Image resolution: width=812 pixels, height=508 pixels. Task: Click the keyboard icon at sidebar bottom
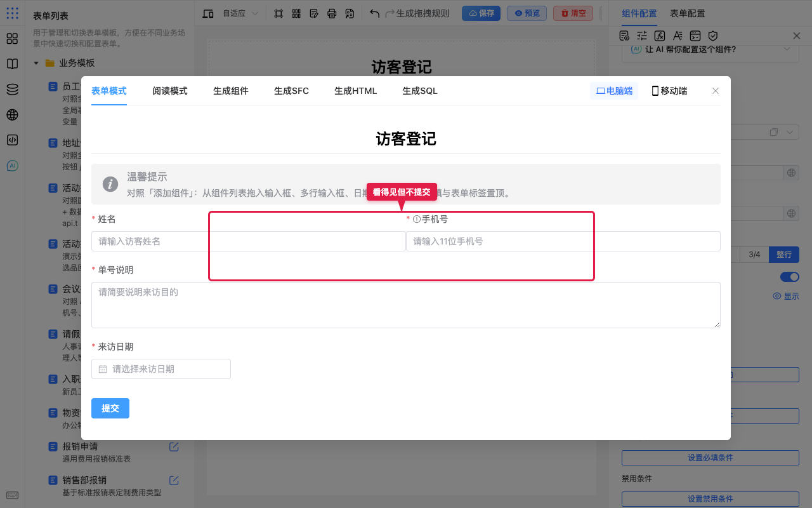coord(12,495)
